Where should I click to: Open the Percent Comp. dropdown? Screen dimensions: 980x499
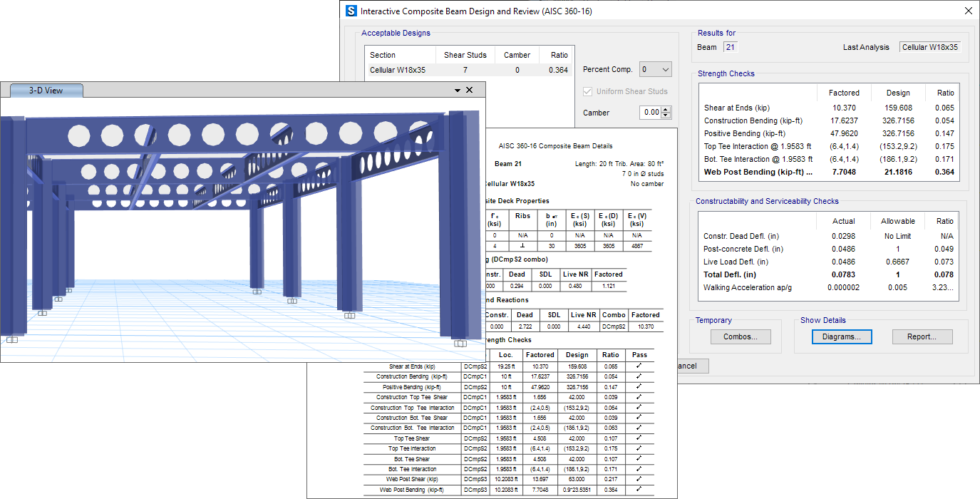[656, 69]
